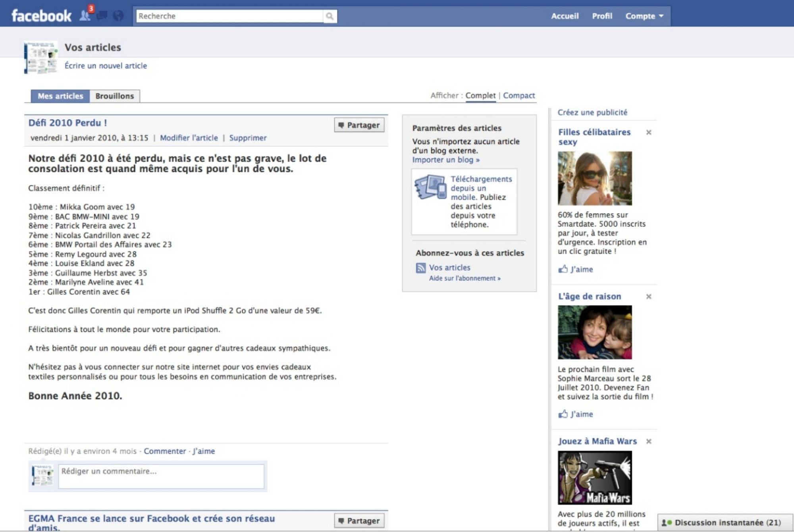Dismiss the Jouez à Mafia Wars ad
Image resolution: width=794 pixels, height=532 pixels.
point(649,441)
